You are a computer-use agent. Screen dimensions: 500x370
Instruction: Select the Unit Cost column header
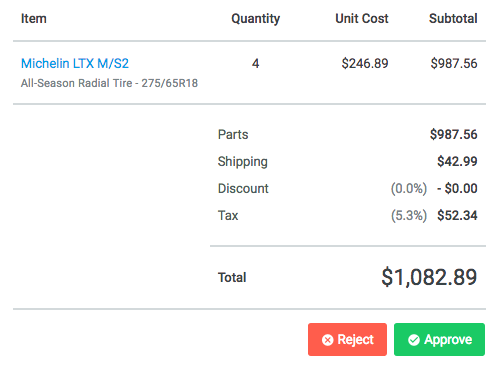pyautogui.click(x=362, y=18)
